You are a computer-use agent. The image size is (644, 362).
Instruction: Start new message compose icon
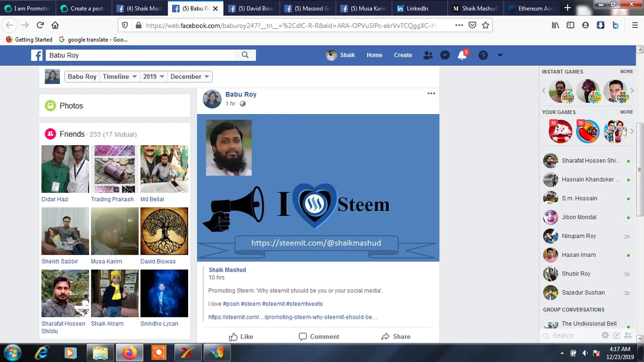tap(617, 335)
